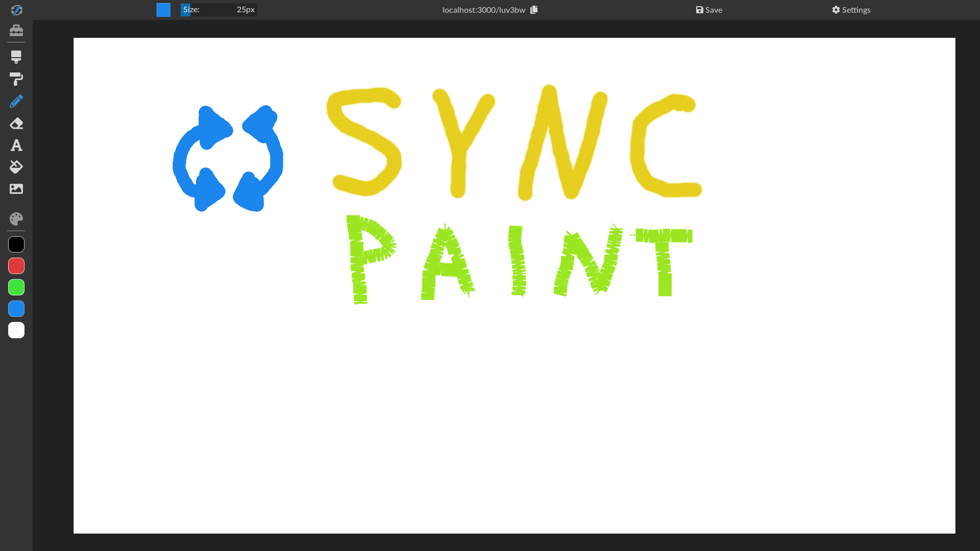The height and width of the screenshot is (551, 980).
Task: Click the brush Size slider
Action: tap(218, 10)
